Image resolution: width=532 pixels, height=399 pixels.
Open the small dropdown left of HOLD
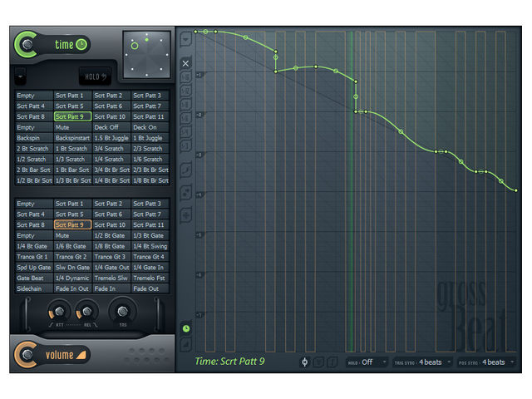tap(20, 76)
